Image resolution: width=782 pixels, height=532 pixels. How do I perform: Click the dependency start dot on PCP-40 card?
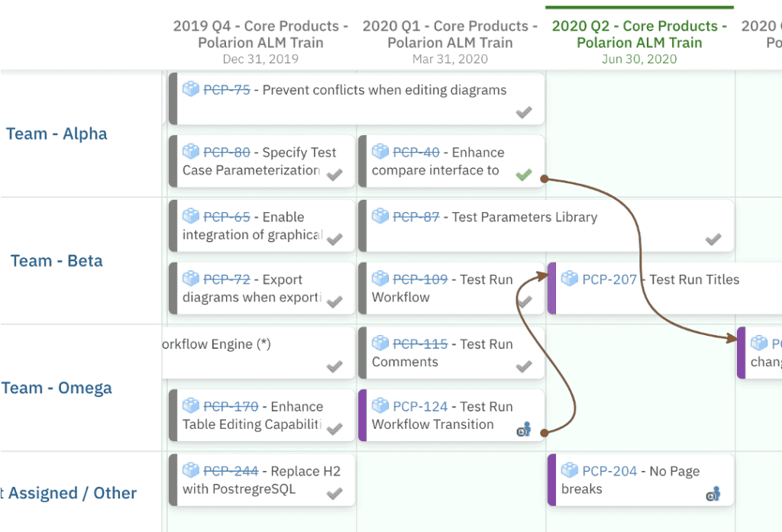pos(544,179)
